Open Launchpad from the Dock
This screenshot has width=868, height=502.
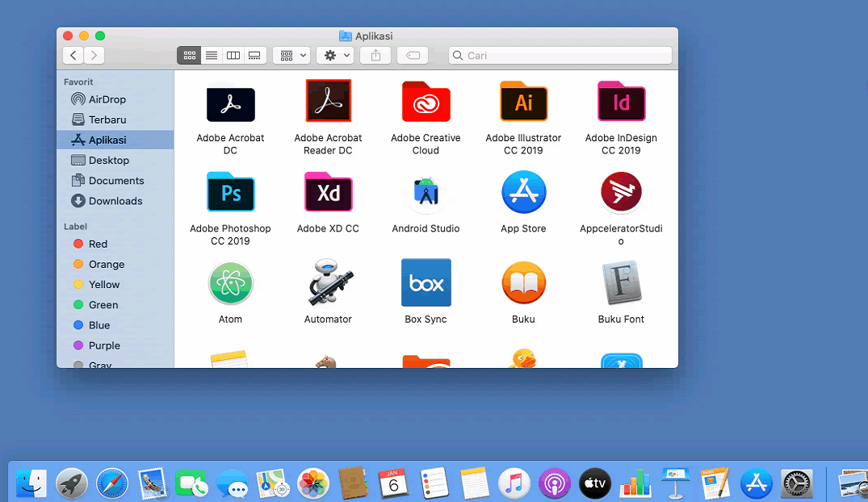(71, 483)
